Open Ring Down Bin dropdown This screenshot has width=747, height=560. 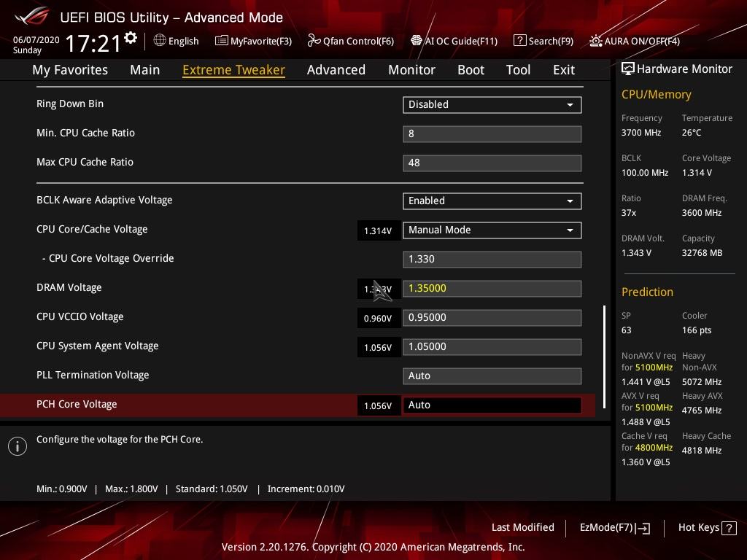click(x=492, y=105)
